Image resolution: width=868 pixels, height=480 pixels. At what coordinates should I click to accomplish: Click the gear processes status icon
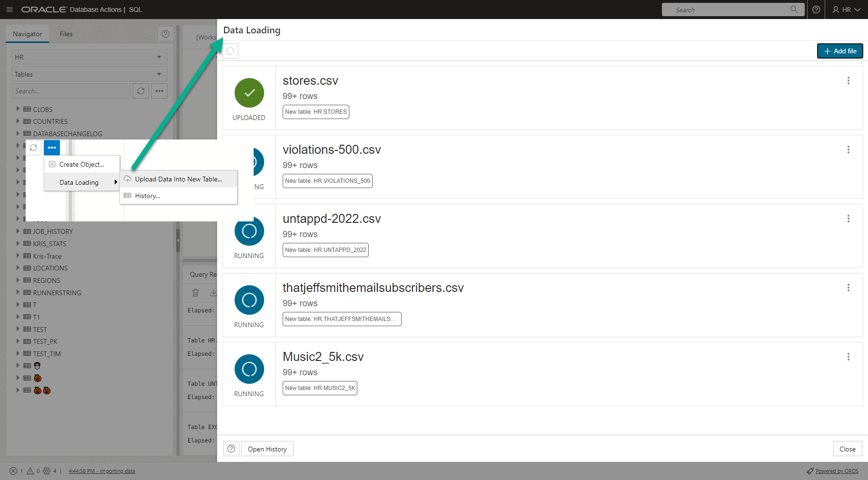pyautogui.click(x=47, y=471)
